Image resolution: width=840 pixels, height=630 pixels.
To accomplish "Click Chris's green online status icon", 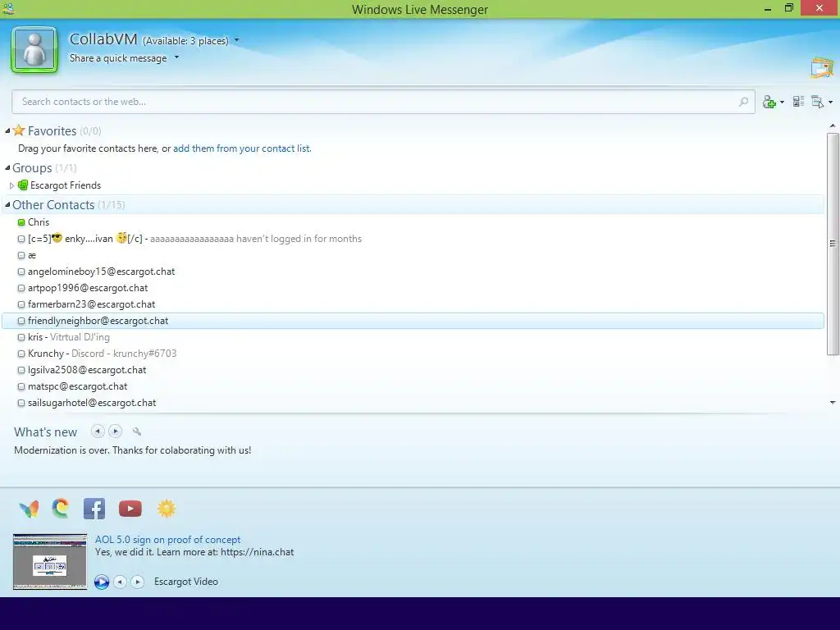I will point(21,222).
